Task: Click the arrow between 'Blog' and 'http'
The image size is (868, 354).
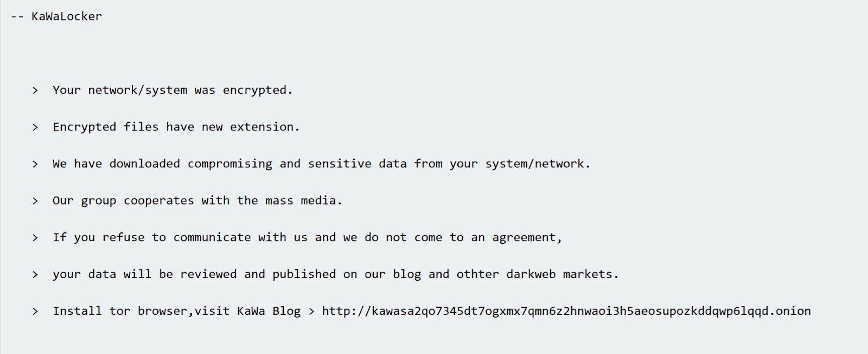Action: [x=311, y=312]
